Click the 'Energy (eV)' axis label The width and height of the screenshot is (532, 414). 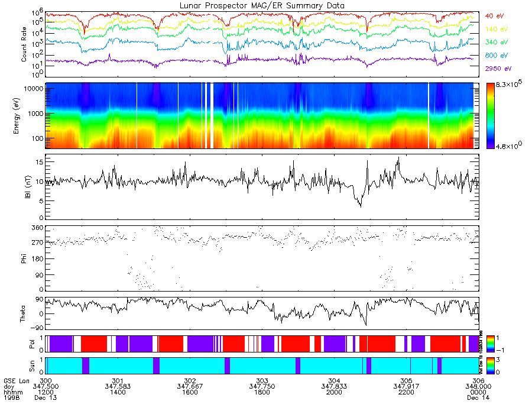17,116
